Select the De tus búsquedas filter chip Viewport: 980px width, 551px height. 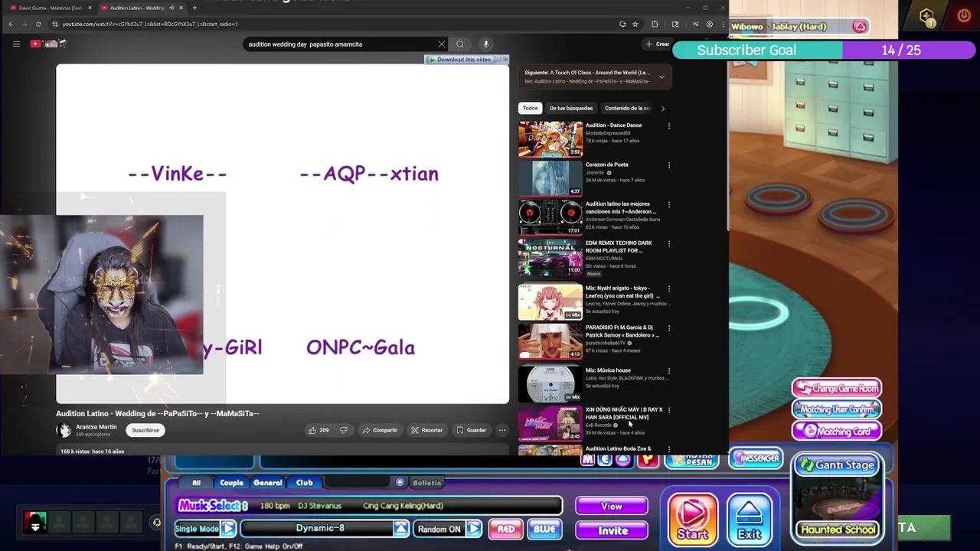coord(571,108)
